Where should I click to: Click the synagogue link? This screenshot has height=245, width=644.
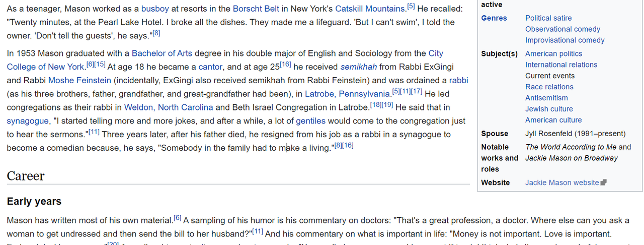28,121
